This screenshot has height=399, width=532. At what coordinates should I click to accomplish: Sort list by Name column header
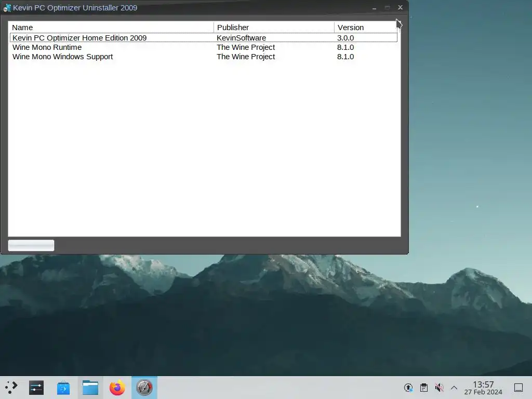pos(111,28)
